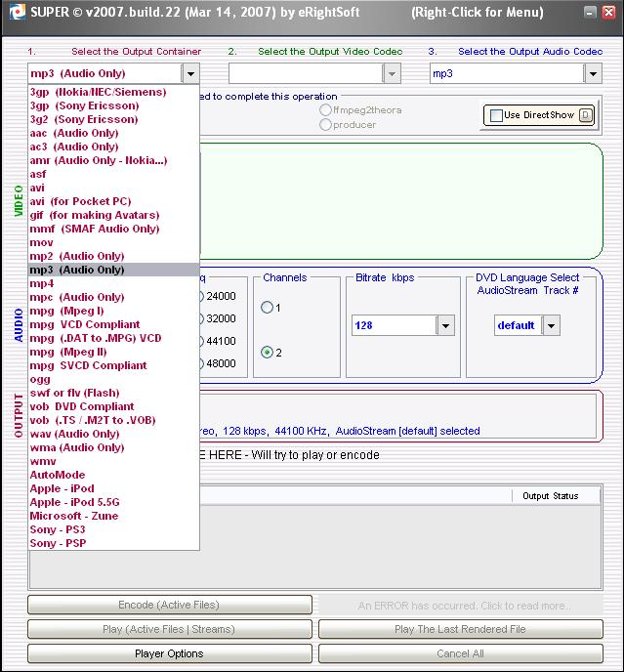Select 3g2 (Sony Ericsson) container
The height and width of the screenshot is (672, 624).
pos(113,119)
